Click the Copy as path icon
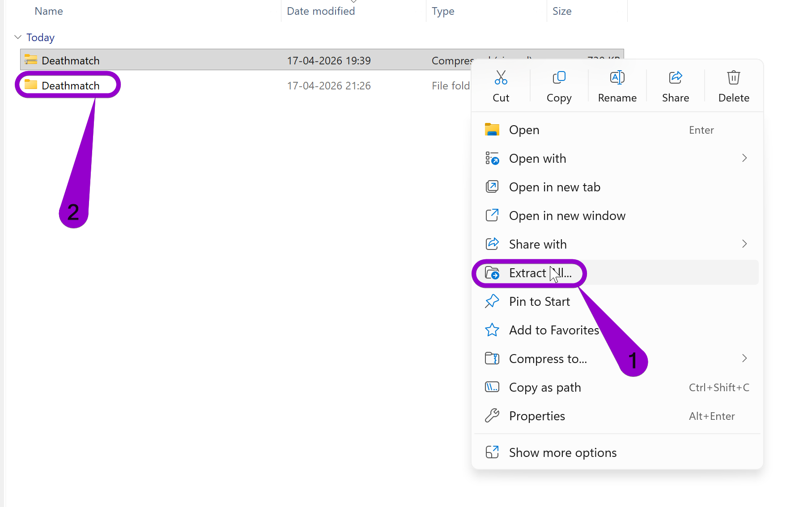This screenshot has width=812, height=507. coord(492,387)
